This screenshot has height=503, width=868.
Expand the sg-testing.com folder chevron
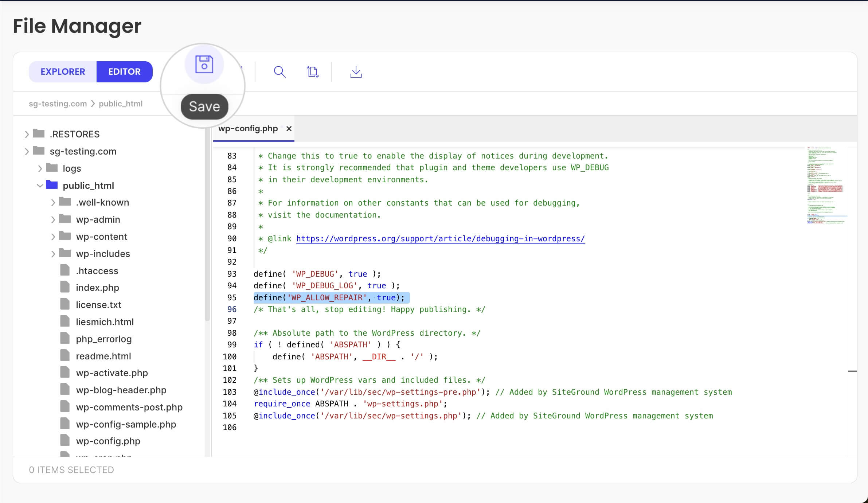[27, 151]
